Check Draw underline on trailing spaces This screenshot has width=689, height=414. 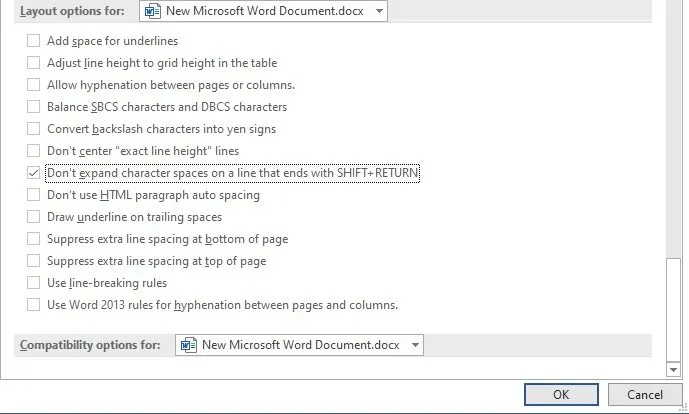point(34,217)
